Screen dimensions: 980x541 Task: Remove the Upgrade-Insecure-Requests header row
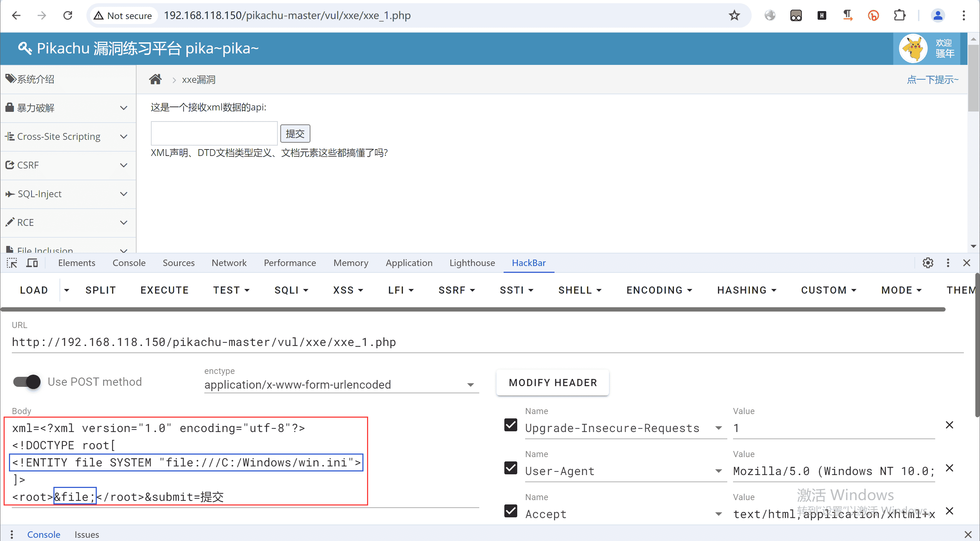949,425
